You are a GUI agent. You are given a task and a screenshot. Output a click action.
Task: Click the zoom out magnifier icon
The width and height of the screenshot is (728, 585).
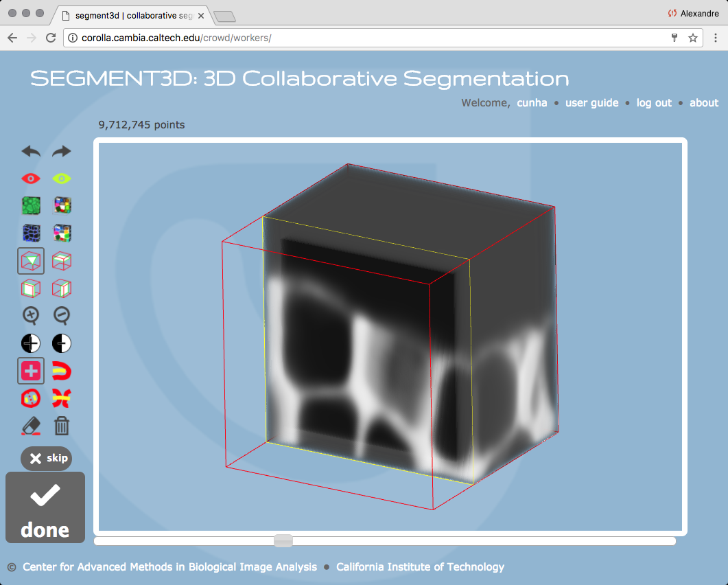click(62, 315)
